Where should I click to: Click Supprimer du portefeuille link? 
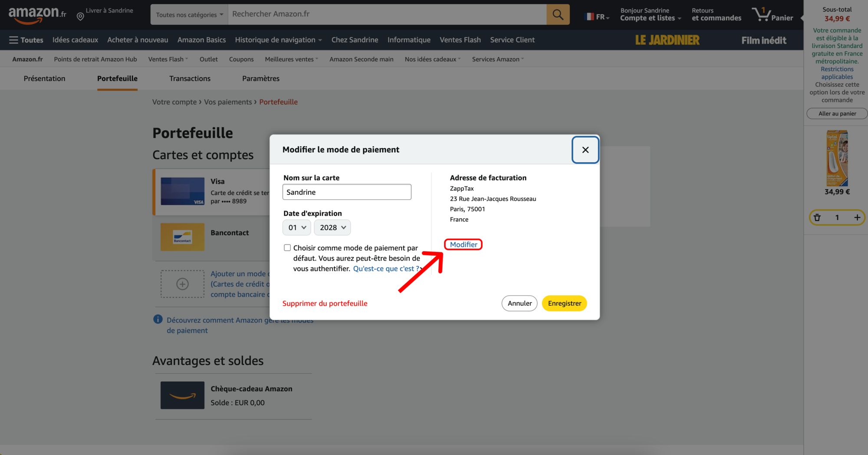pyautogui.click(x=325, y=303)
